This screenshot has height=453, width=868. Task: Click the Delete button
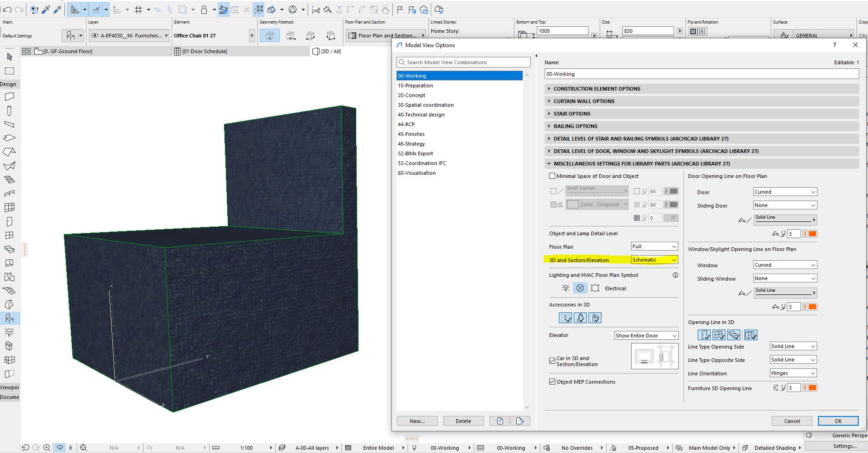coord(463,421)
